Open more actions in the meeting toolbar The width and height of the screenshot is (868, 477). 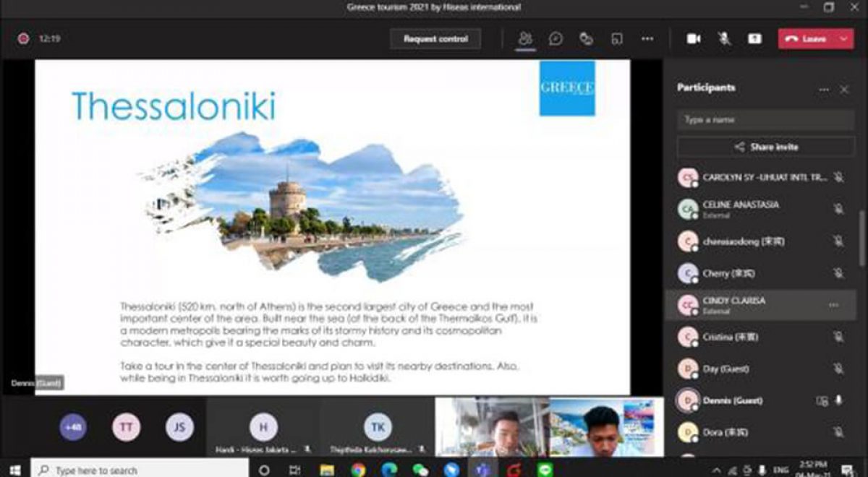(647, 39)
